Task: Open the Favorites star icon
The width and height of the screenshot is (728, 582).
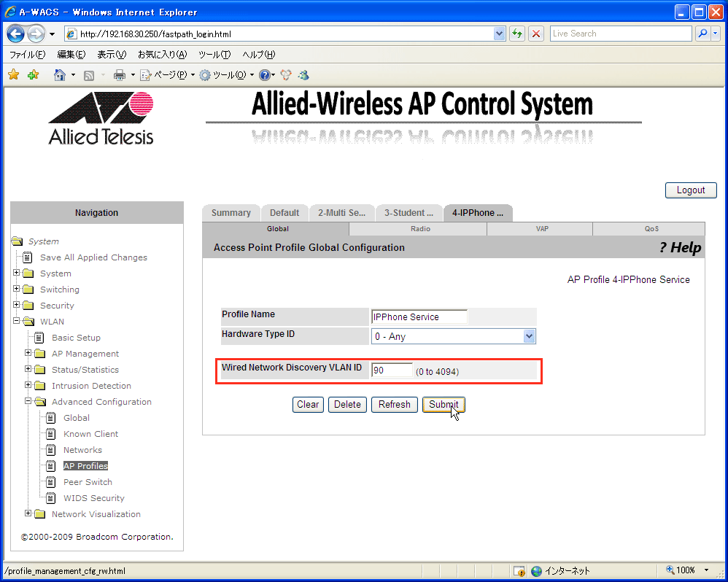Action: 13,74
